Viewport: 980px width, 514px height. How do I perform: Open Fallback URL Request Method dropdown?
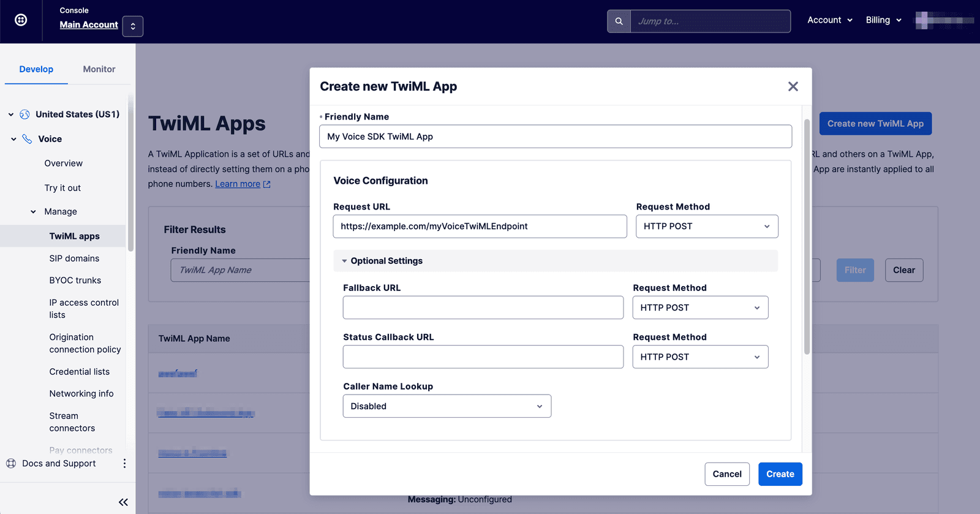coord(699,308)
